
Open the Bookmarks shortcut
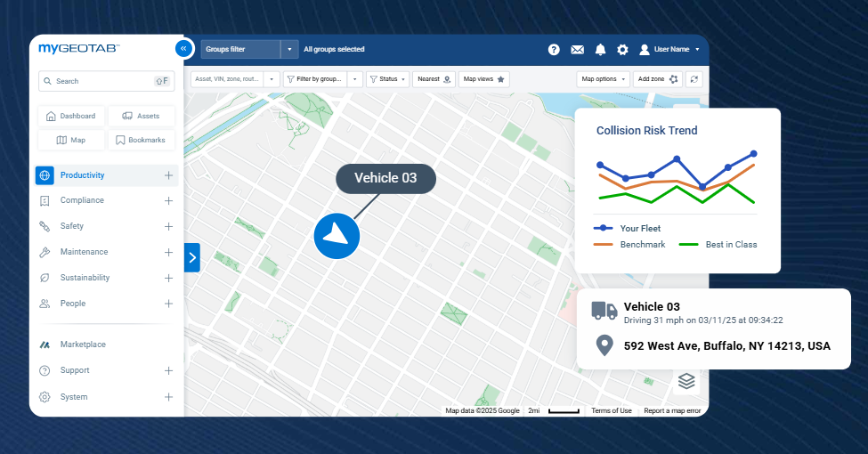click(142, 140)
